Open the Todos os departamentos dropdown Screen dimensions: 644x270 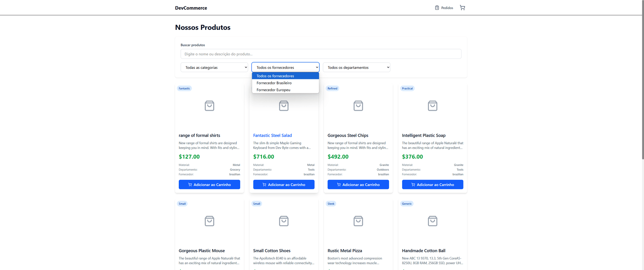(x=357, y=67)
